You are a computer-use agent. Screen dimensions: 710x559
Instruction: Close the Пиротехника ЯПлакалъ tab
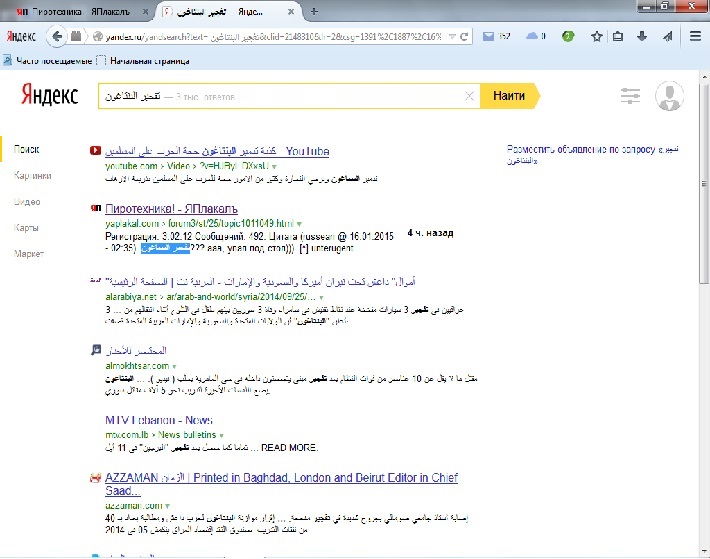(145, 12)
